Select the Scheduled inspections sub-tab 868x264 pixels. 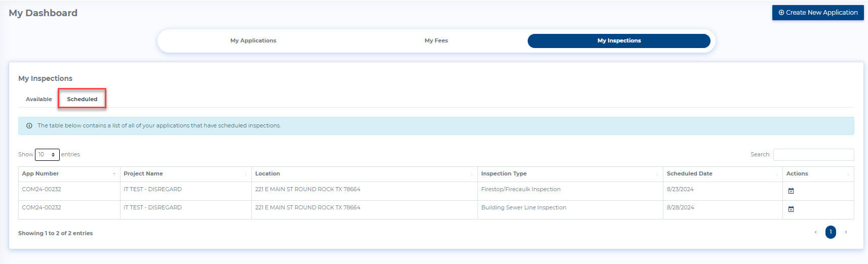pos(82,99)
